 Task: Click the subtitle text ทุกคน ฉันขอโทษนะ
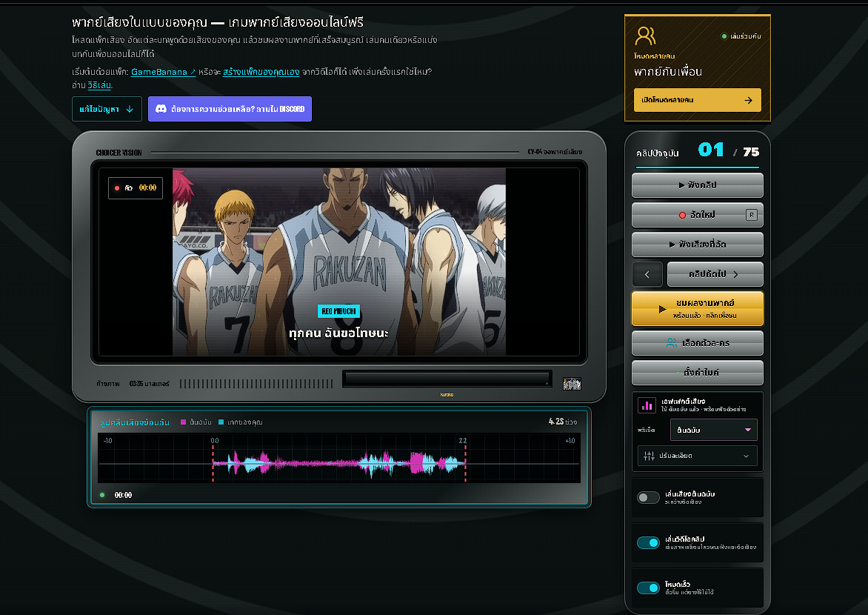[338, 333]
